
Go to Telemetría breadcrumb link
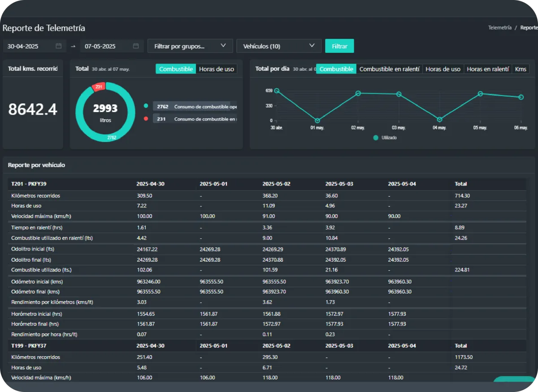(499, 28)
